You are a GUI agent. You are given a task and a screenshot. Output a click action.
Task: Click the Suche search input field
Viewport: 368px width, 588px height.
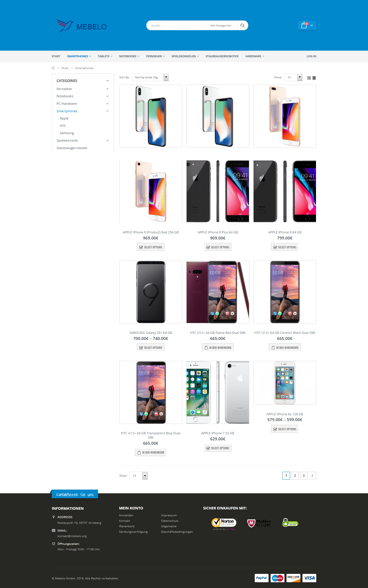pyautogui.click(x=177, y=25)
